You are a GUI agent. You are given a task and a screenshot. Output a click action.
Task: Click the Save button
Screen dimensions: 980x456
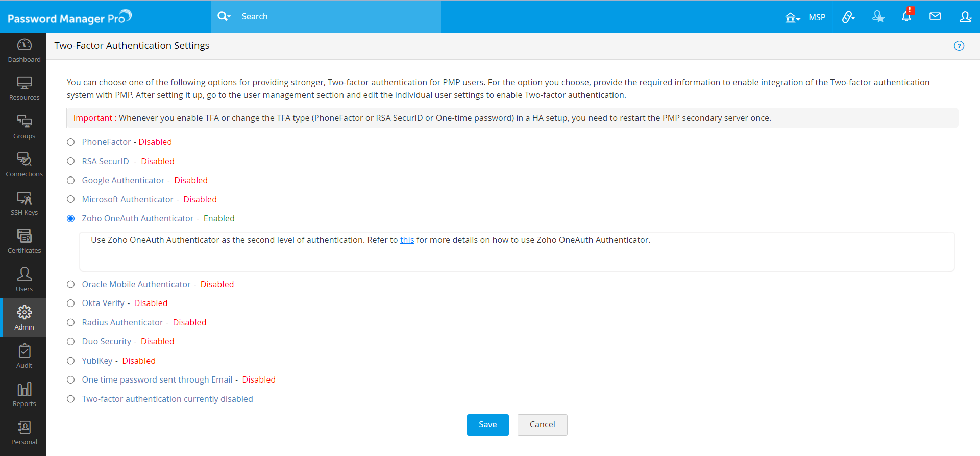point(487,425)
